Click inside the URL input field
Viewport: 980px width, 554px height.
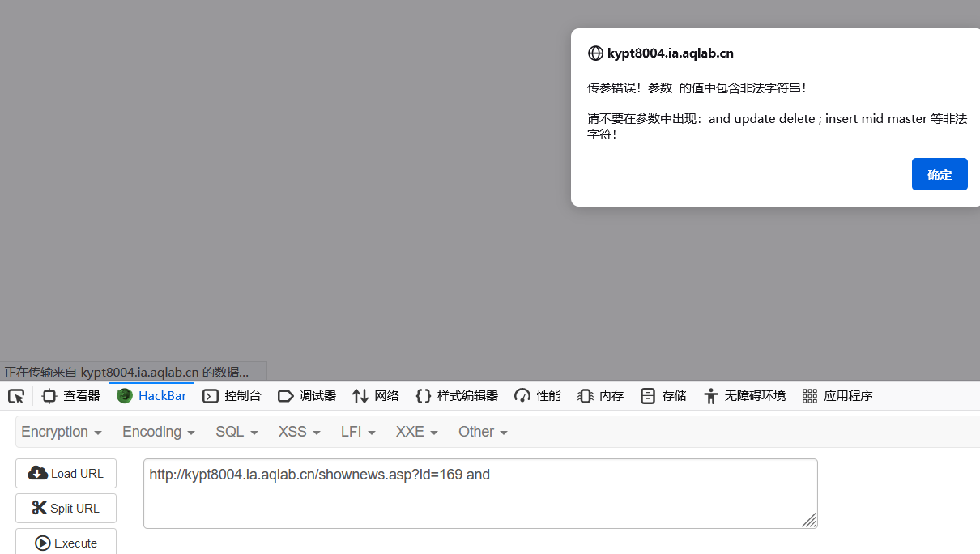tap(480, 492)
